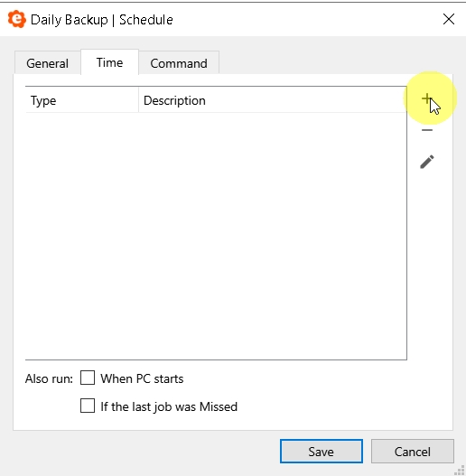Click the "When PC starts" label text
Viewport: 466px width, 476px height.
point(142,378)
